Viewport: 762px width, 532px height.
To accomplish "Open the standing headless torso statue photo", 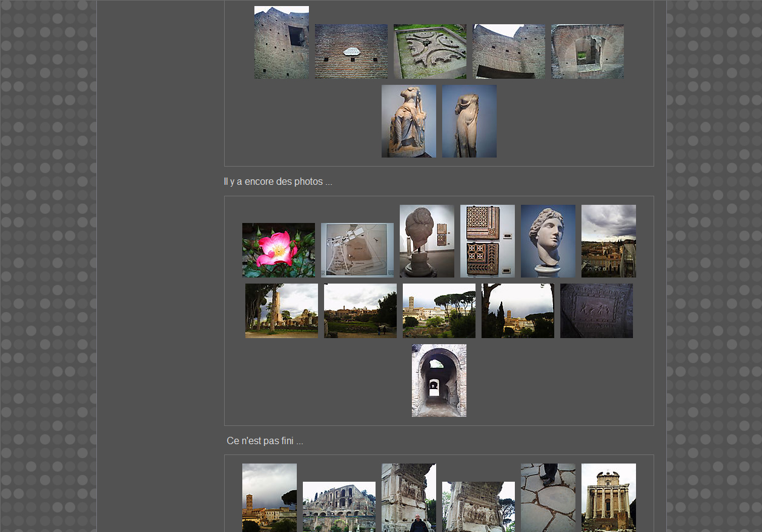I will pos(469,121).
